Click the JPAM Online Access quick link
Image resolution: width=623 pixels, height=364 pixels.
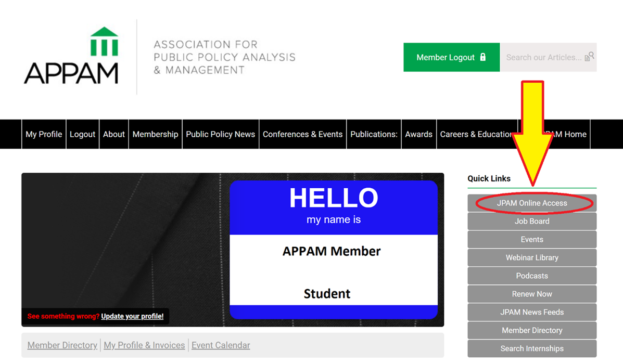pos(532,203)
